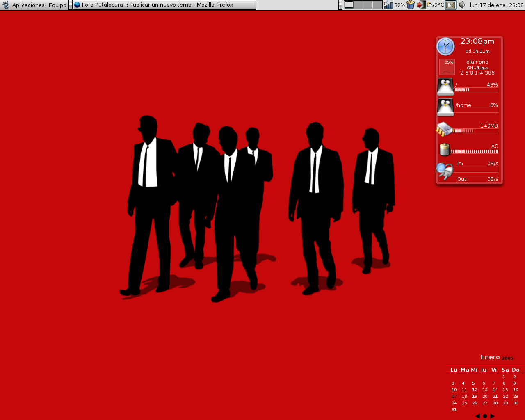This screenshot has width=525, height=420.
Task: Click the diamond hostname text
Action: coord(477,62)
